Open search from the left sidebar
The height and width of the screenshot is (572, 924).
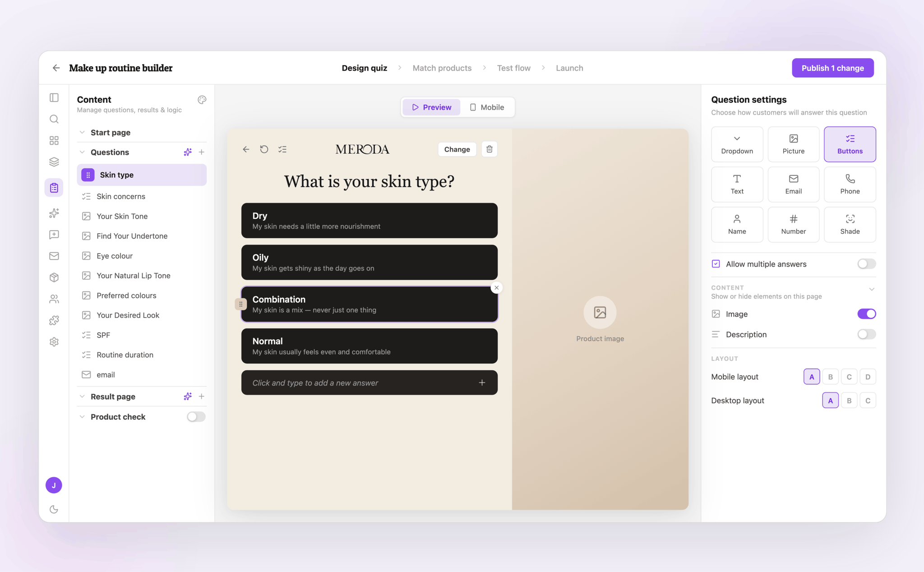54,119
